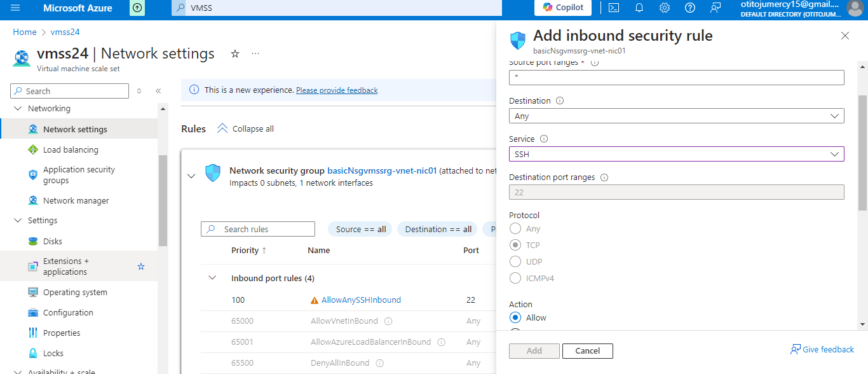Select the TCP protocol radio button
This screenshot has width=868, height=374.
coord(515,245)
